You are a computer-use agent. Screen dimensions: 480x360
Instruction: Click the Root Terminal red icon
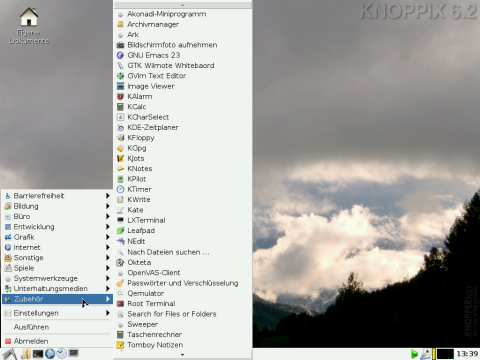[x=120, y=304]
